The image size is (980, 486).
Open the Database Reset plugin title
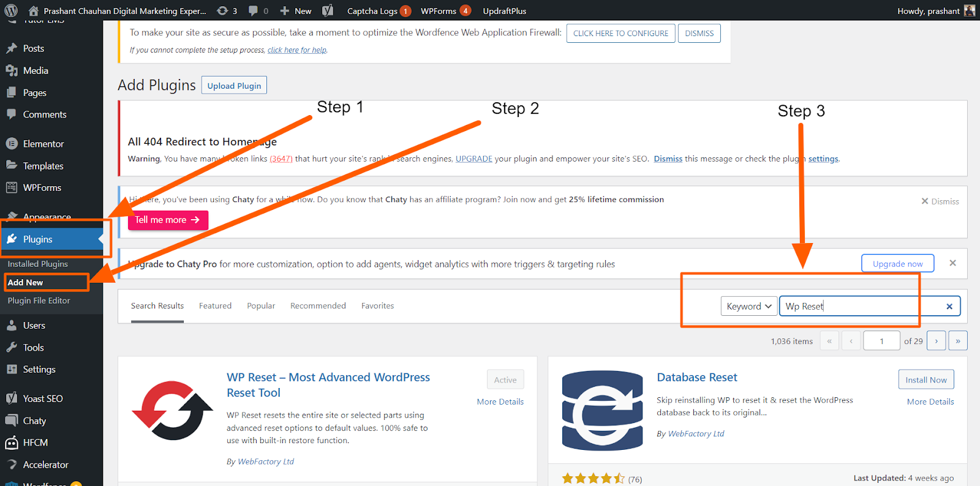tap(697, 377)
